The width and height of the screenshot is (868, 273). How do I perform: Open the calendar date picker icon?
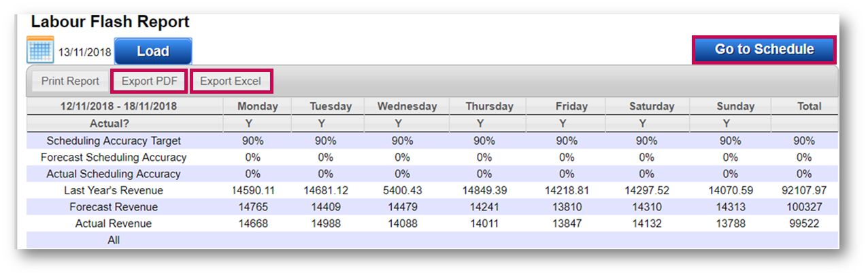tap(39, 50)
